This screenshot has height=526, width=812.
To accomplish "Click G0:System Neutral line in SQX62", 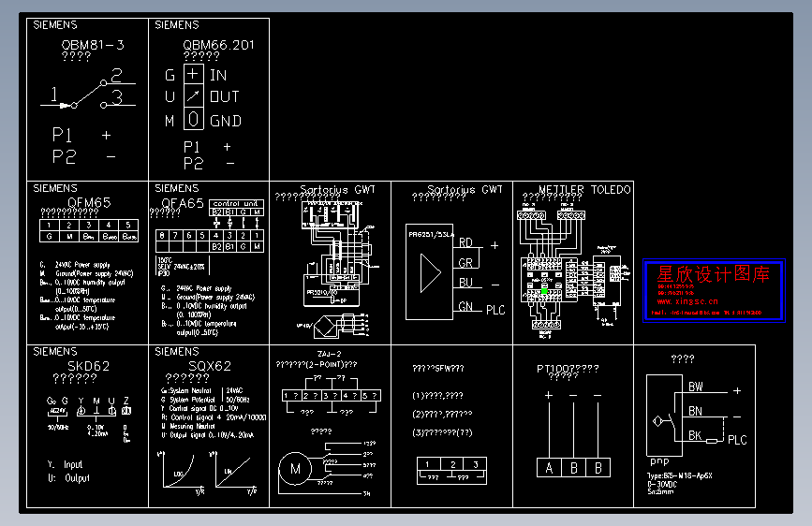I will click(x=186, y=391).
